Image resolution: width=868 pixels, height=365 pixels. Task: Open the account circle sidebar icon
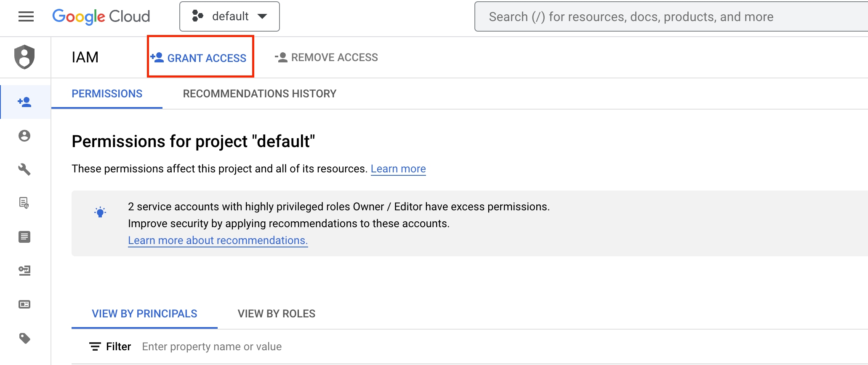point(24,136)
